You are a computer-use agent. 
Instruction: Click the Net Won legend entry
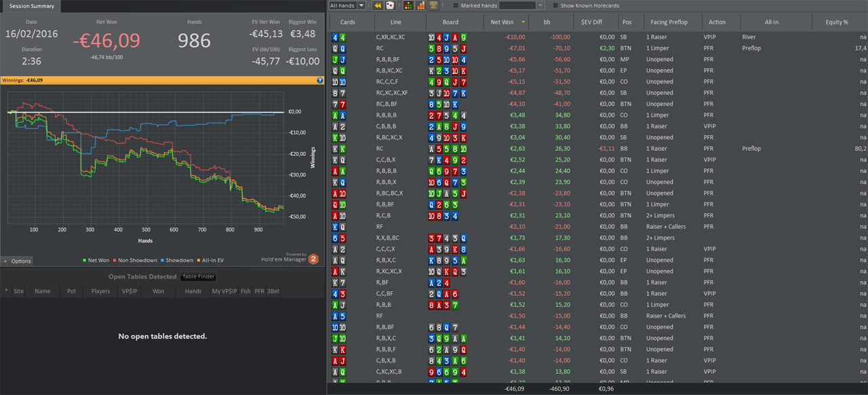point(95,260)
